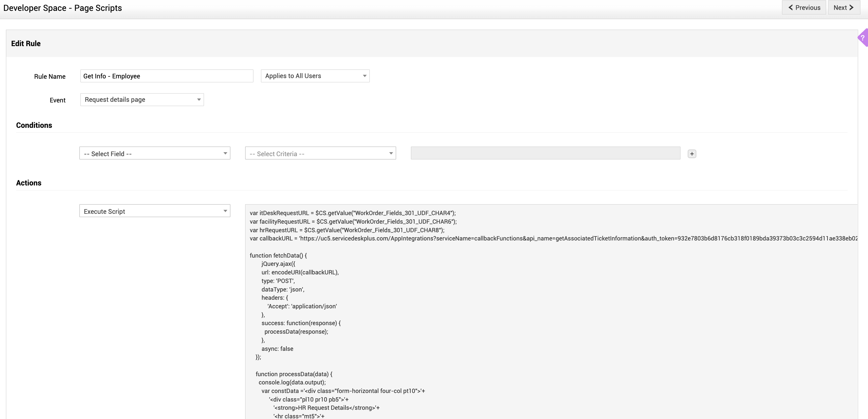Click the purple help question mark icon

point(863,38)
